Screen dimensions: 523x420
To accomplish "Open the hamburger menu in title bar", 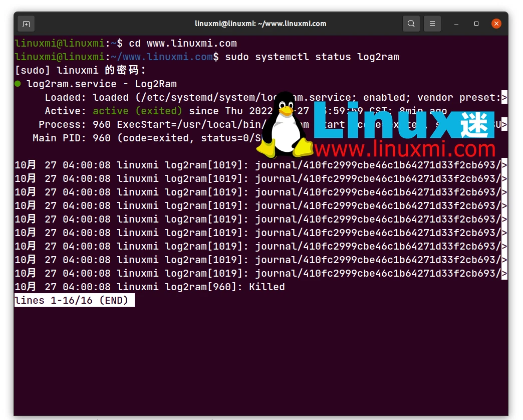I will tap(432, 24).
